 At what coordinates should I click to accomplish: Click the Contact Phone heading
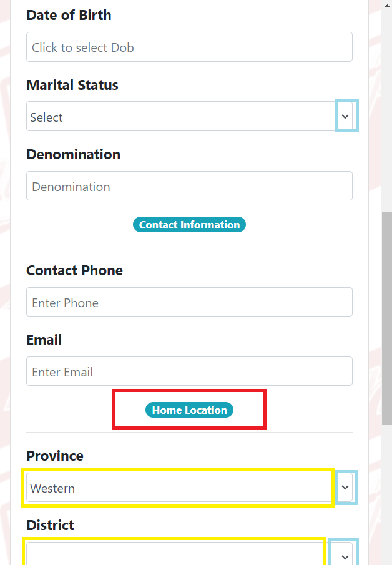click(74, 270)
